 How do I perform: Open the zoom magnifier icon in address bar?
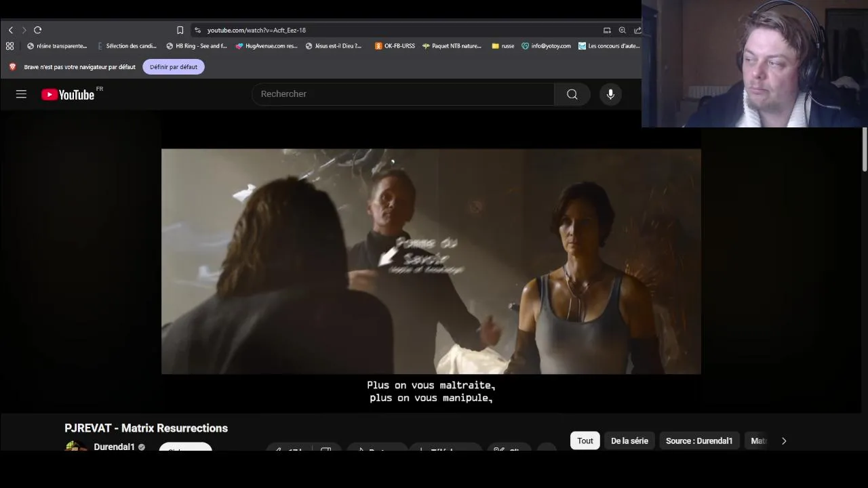(622, 30)
